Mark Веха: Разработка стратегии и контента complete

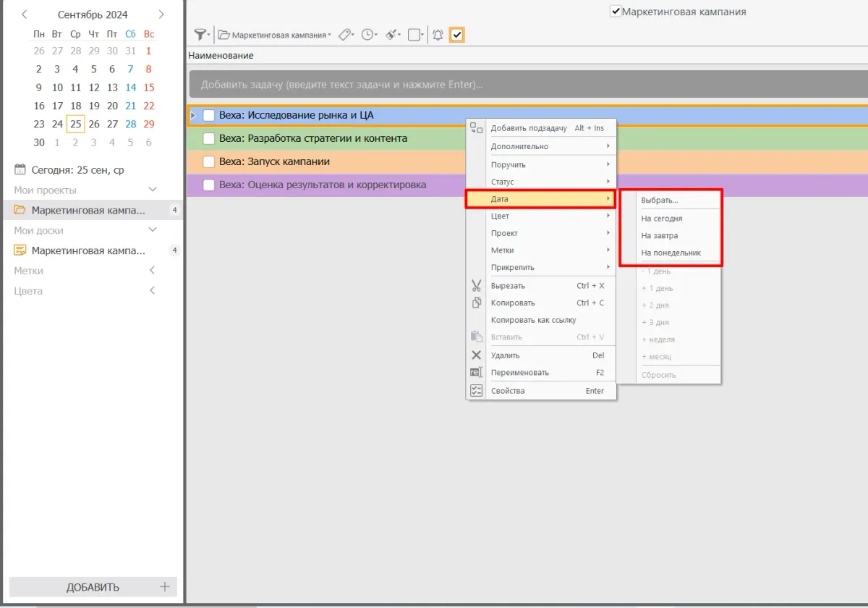(209, 138)
